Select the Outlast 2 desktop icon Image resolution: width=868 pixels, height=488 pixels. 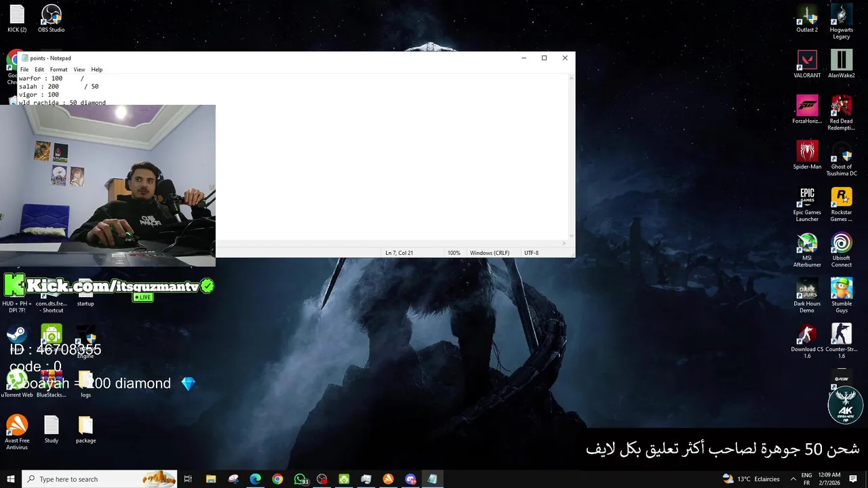pyautogui.click(x=807, y=19)
